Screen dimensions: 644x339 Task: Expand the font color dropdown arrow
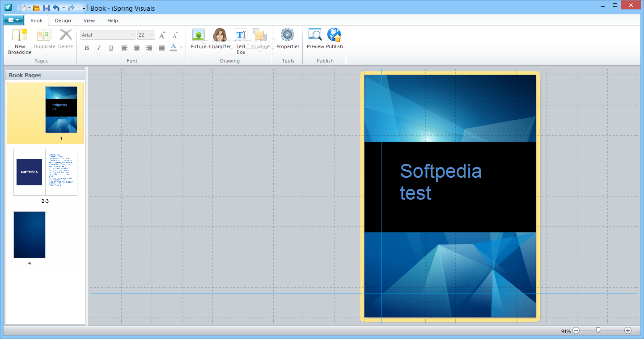tap(181, 48)
